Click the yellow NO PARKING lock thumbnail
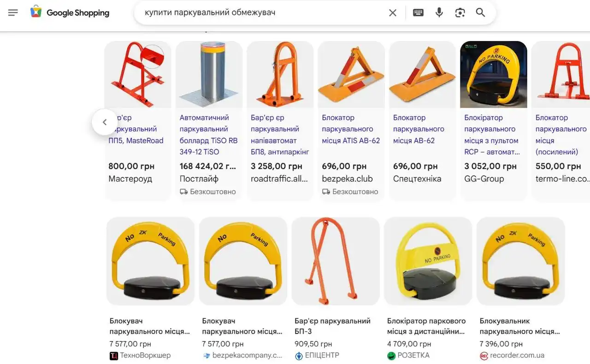 pyautogui.click(x=493, y=74)
